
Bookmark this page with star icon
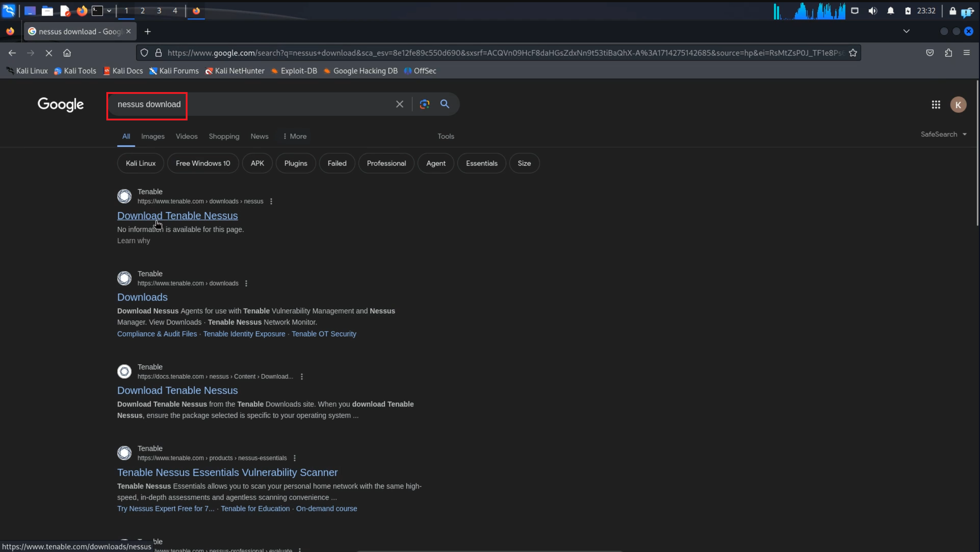[x=853, y=53]
